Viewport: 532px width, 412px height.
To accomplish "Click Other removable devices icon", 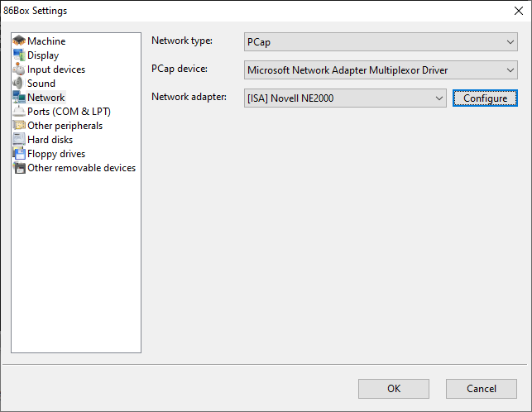I will tap(19, 168).
